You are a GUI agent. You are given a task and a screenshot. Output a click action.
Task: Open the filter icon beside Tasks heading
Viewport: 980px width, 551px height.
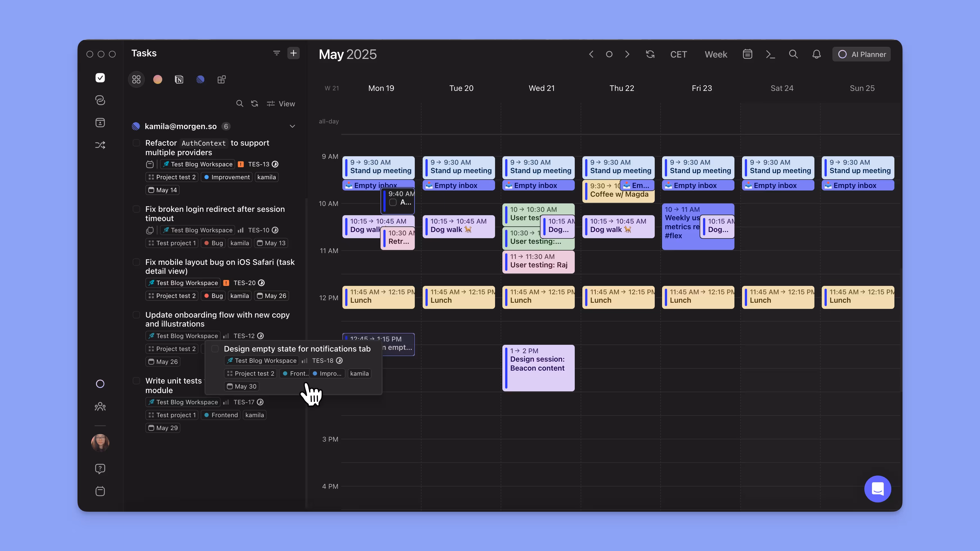coord(276,53)
